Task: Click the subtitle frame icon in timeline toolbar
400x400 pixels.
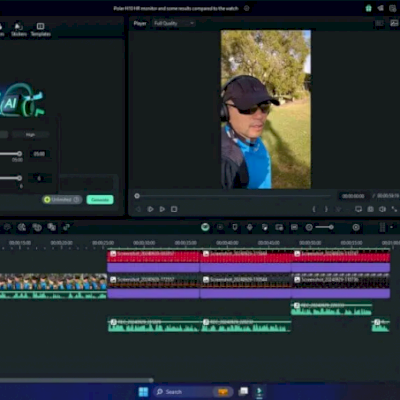Action: coord(294,227)
